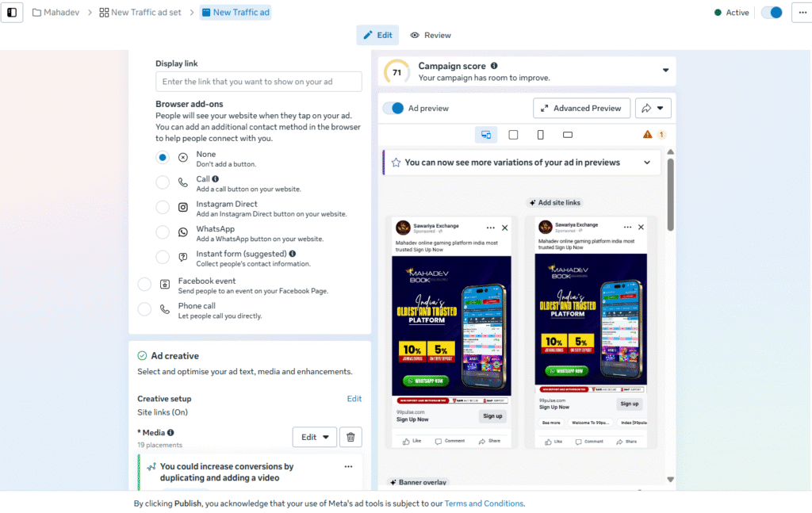The height and width of the screenshot is (513, 812).
Task: Open the preview warning alert icon
Action: [647, 135]
